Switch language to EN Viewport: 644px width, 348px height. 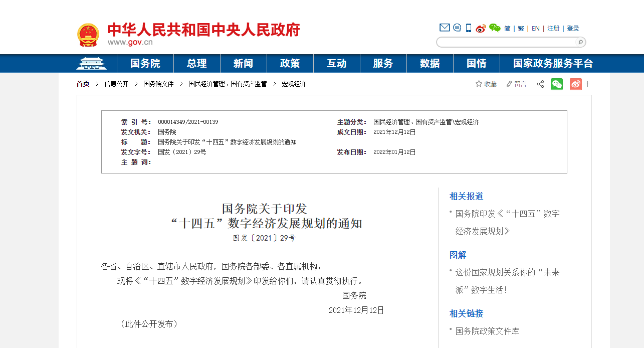coord(536,29)
